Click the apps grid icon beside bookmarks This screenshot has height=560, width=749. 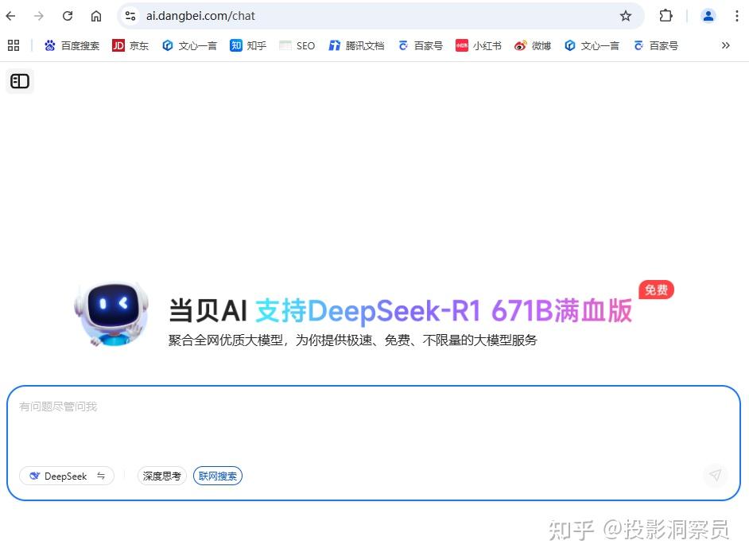point(13,45)
